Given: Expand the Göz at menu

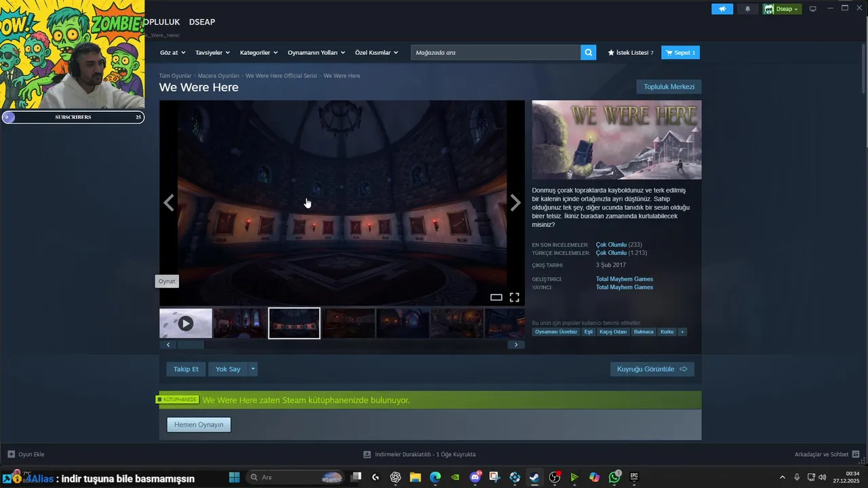Looking at the screenshot, I should [x=172, y=52].
